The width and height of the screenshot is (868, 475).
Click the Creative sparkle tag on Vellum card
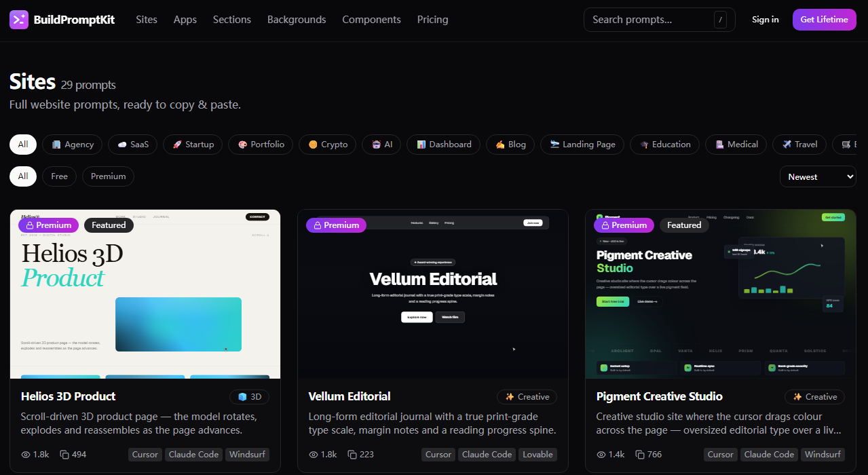click(x=527, y=397)
